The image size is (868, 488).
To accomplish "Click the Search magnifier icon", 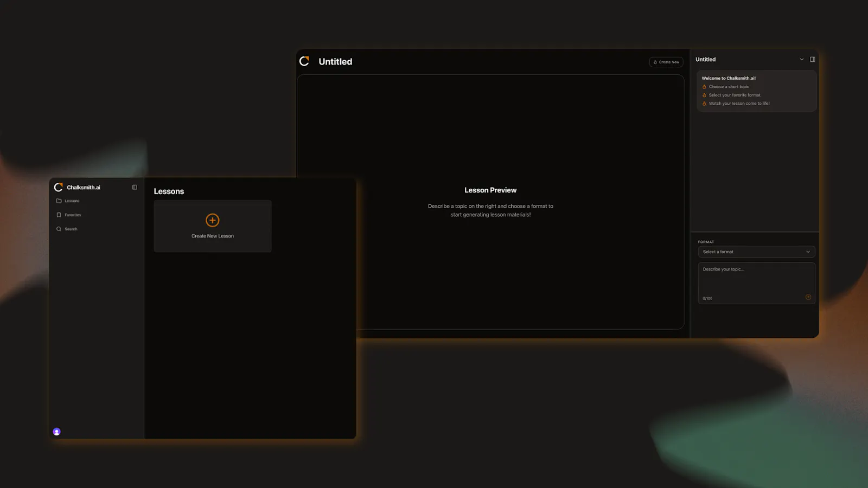I will point(59,229).
